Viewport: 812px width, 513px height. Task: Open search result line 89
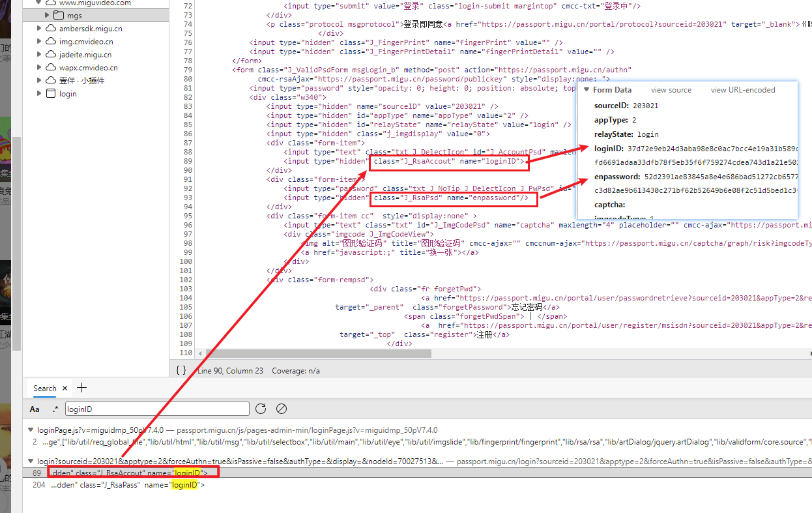(x=417, y=473)
